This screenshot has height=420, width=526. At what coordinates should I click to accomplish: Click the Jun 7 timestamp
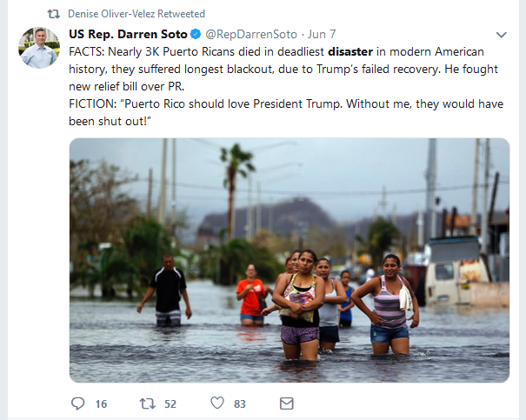pyautogui.click(x=322, y=34)
